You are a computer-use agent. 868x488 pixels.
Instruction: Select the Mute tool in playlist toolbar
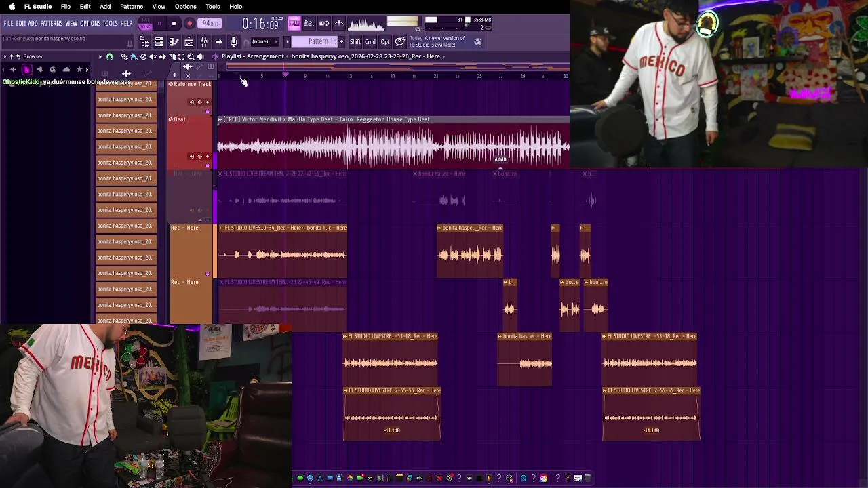pos(153,56)
